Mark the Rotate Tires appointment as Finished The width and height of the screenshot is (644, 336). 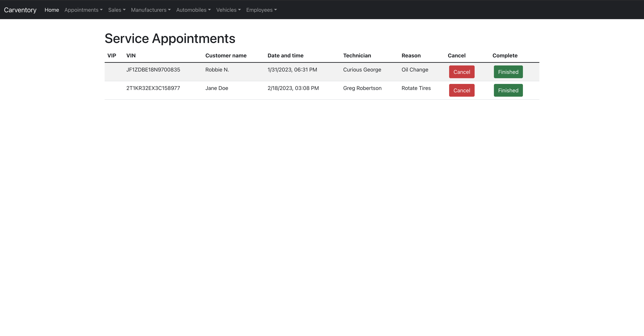point(508,90)
